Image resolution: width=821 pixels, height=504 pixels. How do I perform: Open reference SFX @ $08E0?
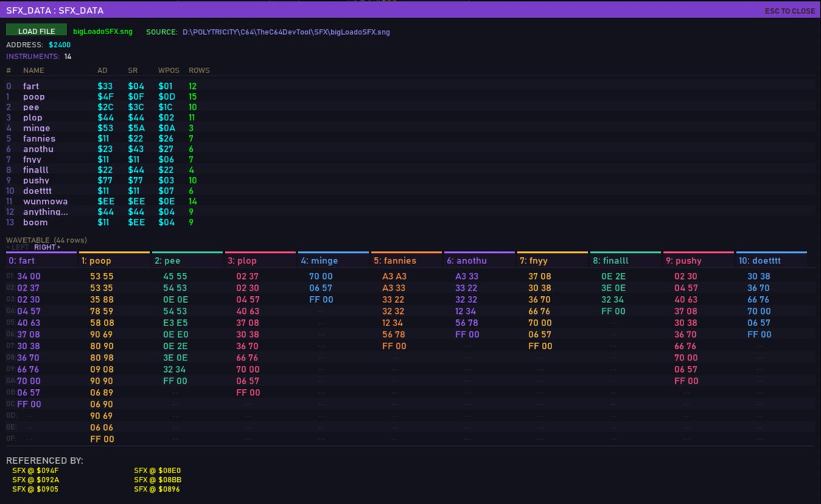[x=157, y=470]
